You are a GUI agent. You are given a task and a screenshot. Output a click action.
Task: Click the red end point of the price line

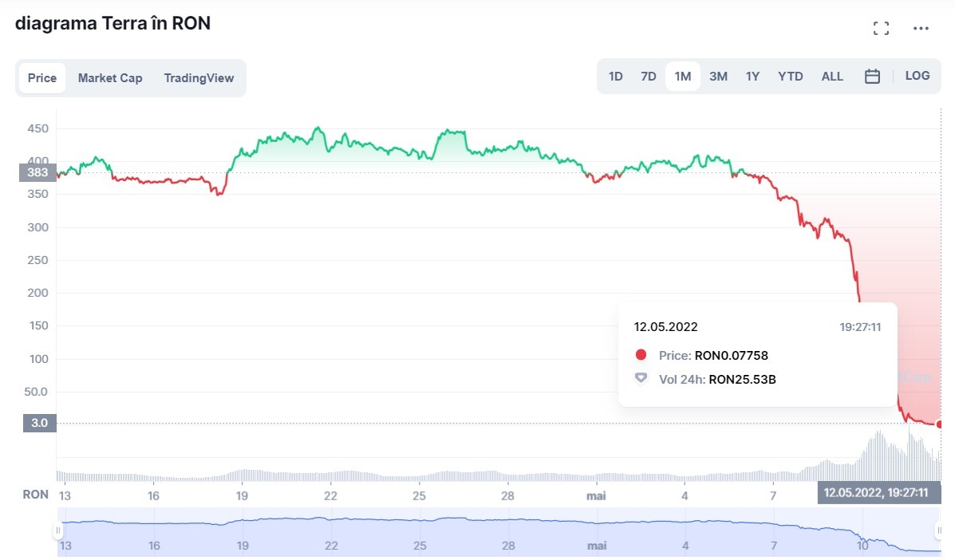point(939,424)
